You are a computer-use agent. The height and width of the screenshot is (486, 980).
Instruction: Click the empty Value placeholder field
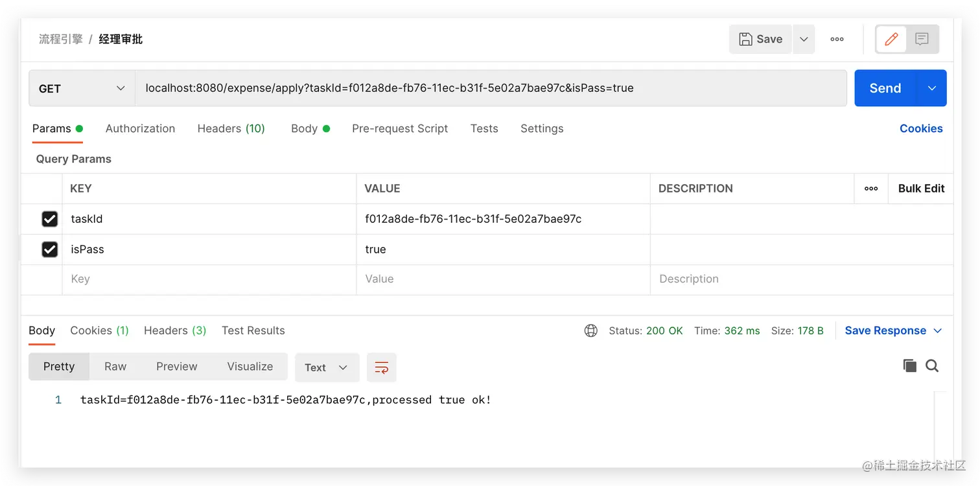pos(503,279)
